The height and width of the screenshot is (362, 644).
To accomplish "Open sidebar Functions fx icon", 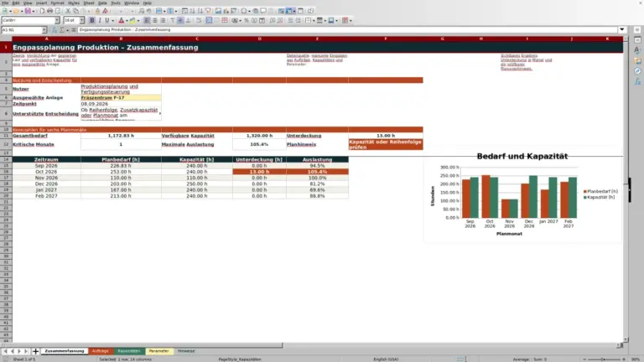I will (637, 81).
